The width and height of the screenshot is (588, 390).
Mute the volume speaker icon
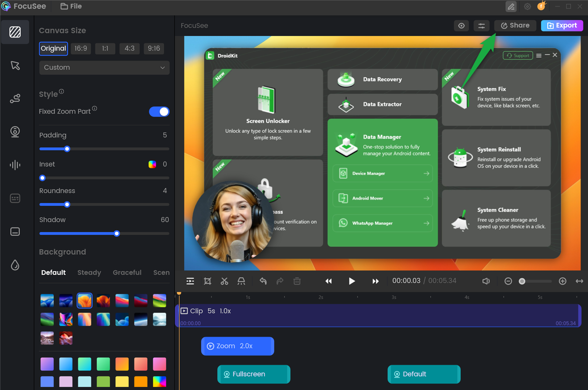[486, 281]
